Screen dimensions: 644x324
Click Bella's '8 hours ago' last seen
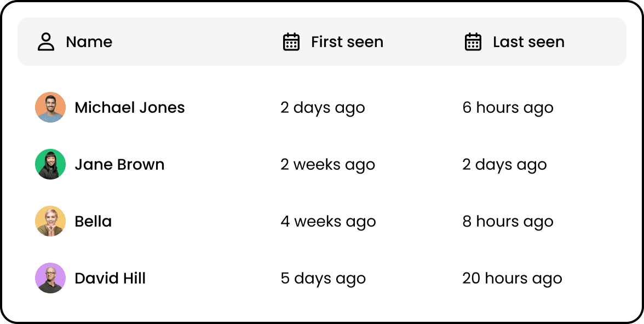coord(508,222)
